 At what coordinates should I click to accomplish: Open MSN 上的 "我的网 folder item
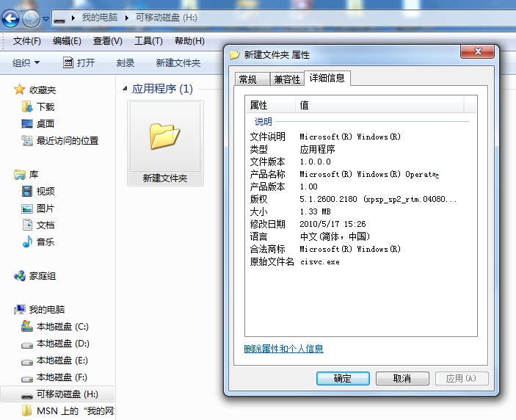(68, 411)
